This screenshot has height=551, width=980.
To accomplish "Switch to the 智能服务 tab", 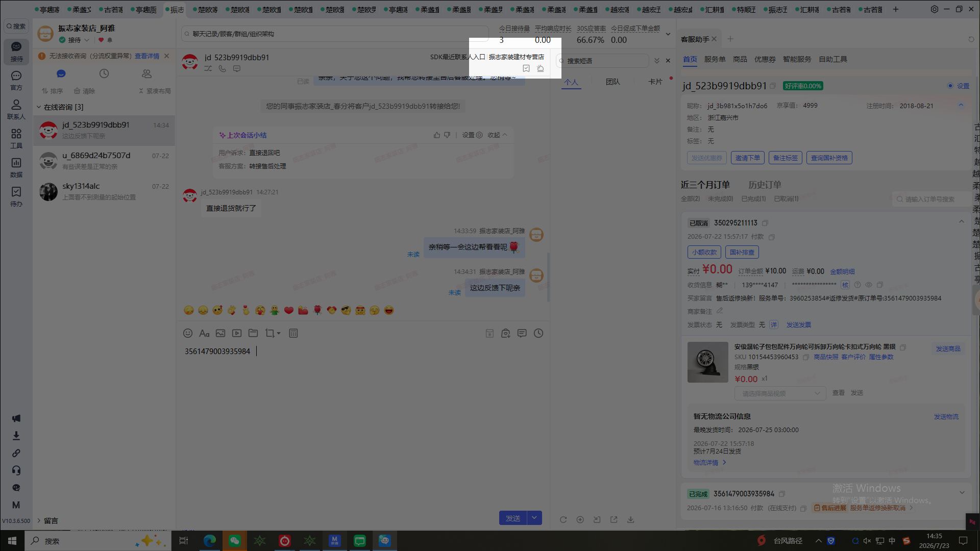I will point(797,59).
